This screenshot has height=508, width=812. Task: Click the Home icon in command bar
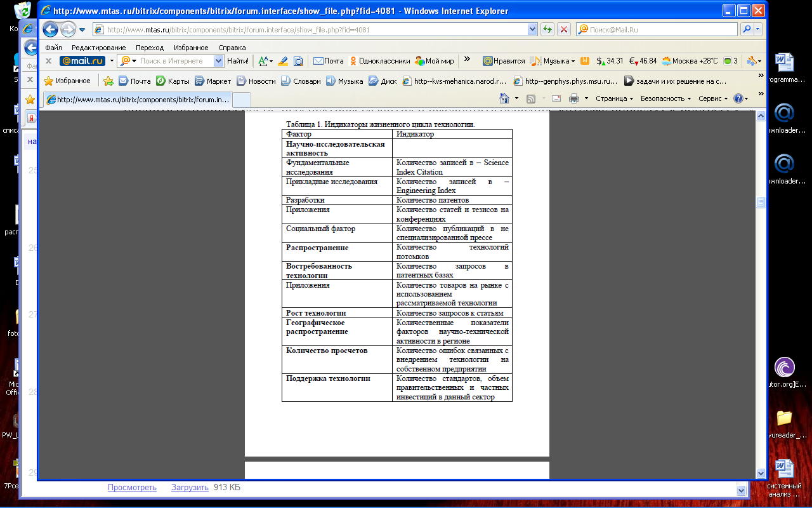504,98
